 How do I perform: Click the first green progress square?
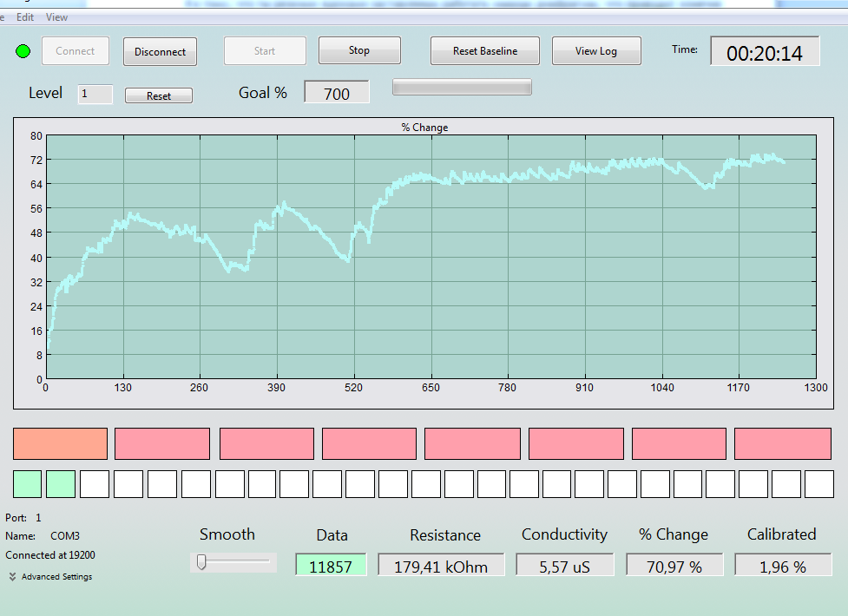[x=27, y=484]
